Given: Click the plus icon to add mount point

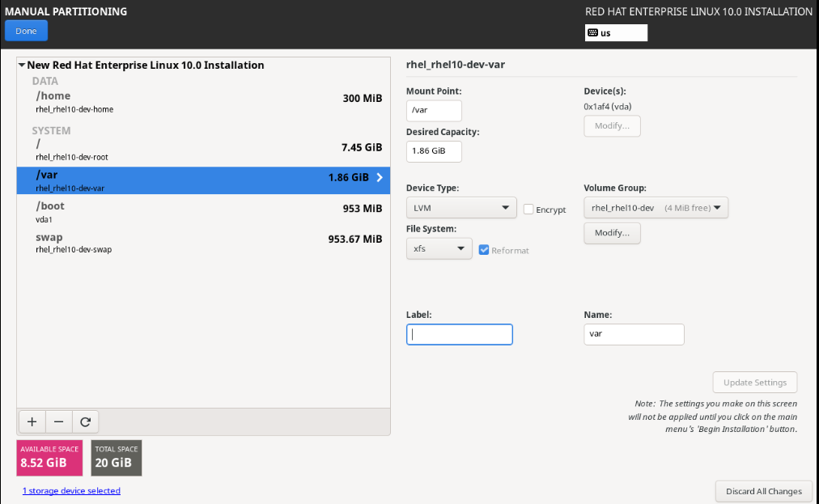Looking at the screenshot, I should [x=32, y=422].
